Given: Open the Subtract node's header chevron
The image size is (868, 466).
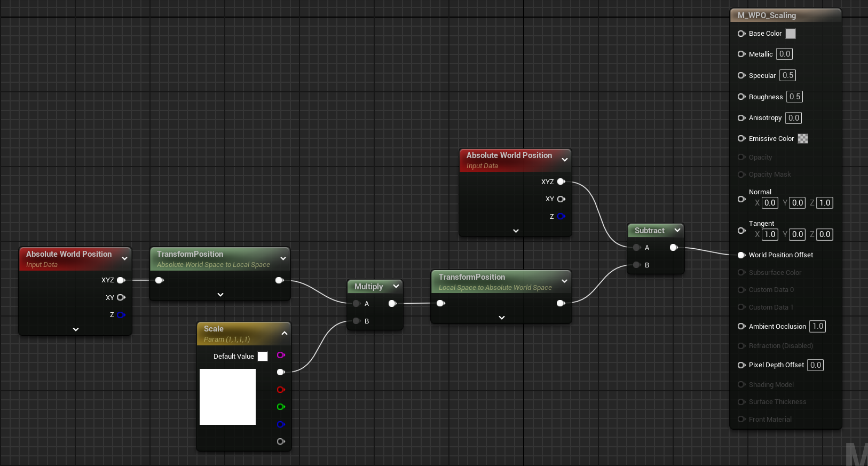Looking at the screenshot, I should pyautogui.click(x=677, y=230).
